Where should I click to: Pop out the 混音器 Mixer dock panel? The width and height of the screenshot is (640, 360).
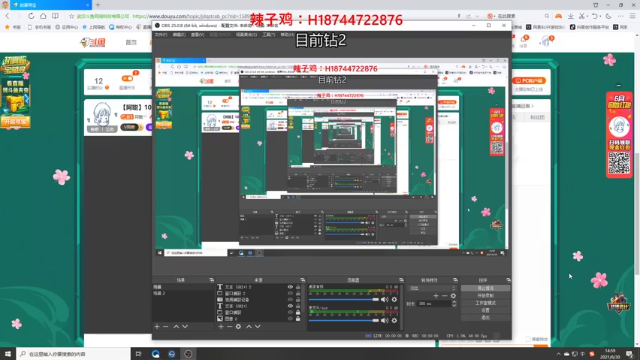point(401,280)
